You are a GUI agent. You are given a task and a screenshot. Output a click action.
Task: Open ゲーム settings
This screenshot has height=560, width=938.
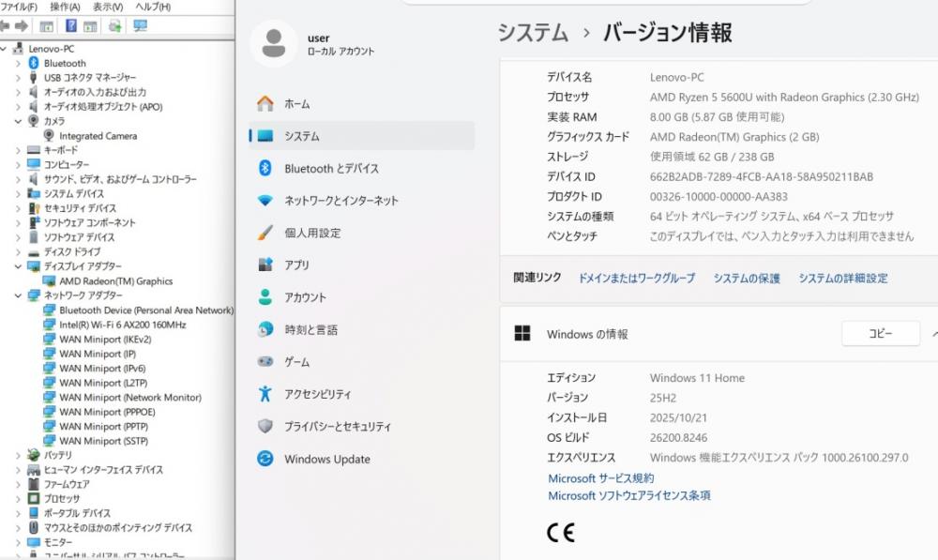pos(361,362)
